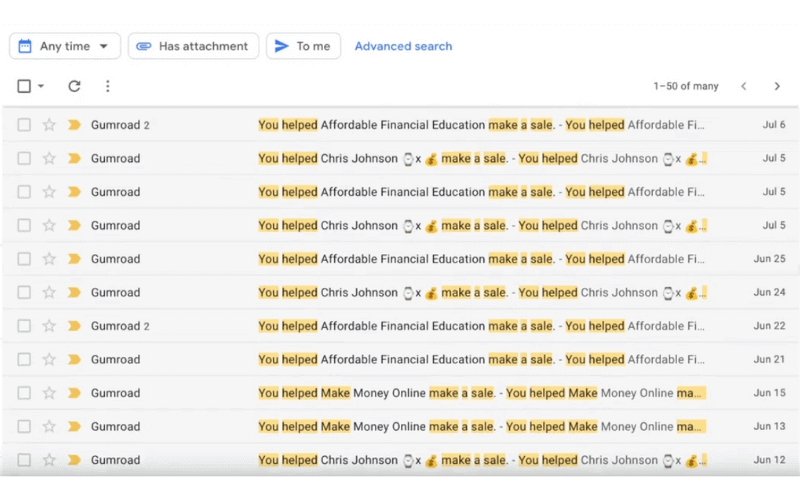This screenshot has width=800, height=500.
Task: Click importance marker on Jun 22 email
Action: point(74,326)
